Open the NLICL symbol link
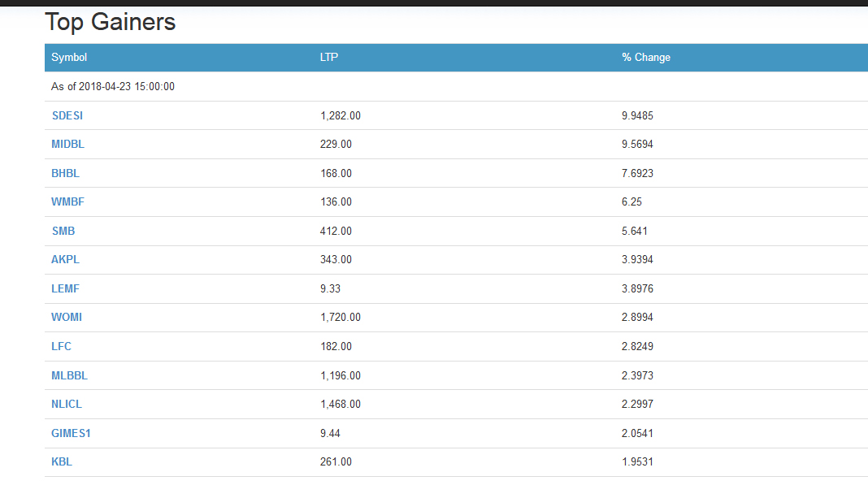Screen dimensions: 868x485 click(67, 405)
